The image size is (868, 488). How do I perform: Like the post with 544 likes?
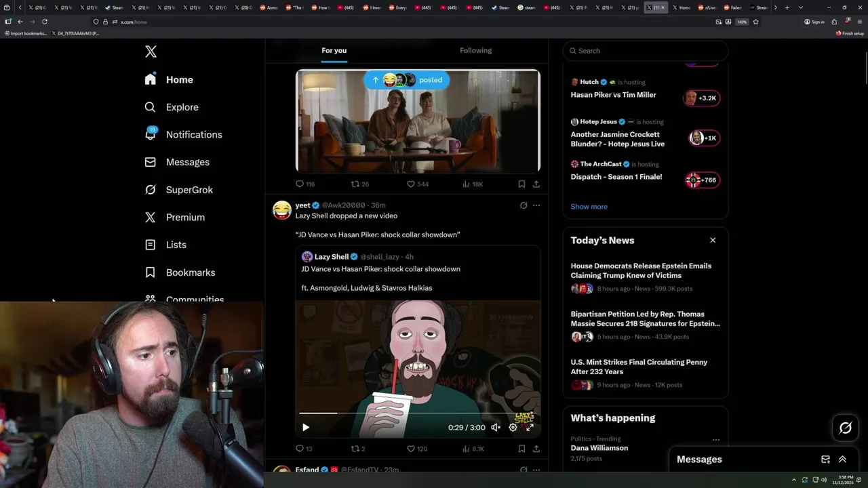[x=418, y=184]
